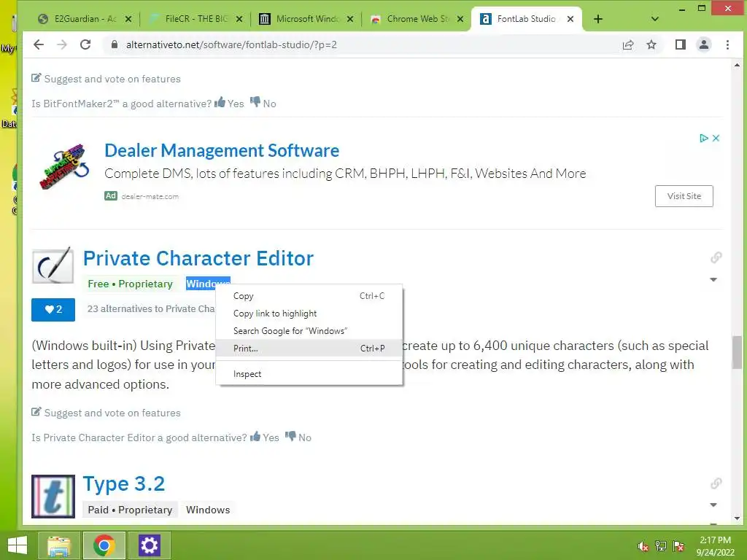Click the scrollbar up arrow
Screen dimensions: 747x560
(x=737, y=65)
